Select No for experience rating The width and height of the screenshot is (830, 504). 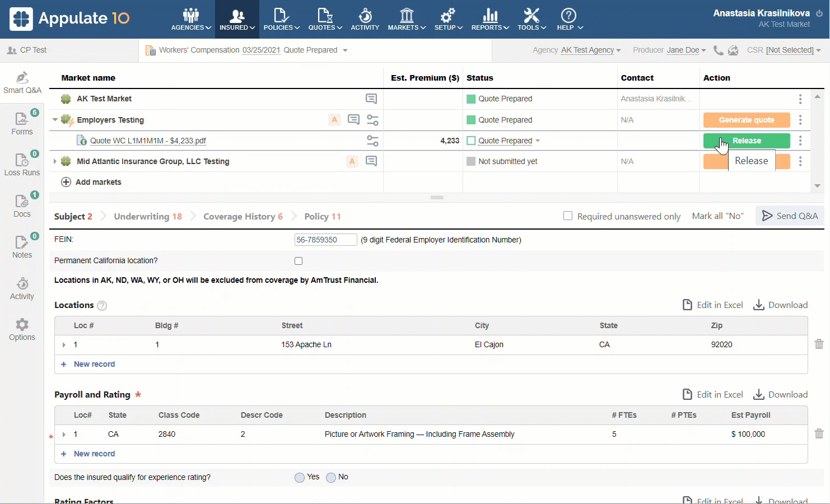point(331,477)
